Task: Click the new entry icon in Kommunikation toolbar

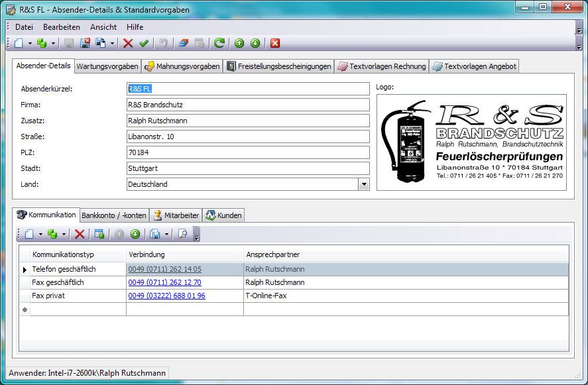Action: point(29,235)
